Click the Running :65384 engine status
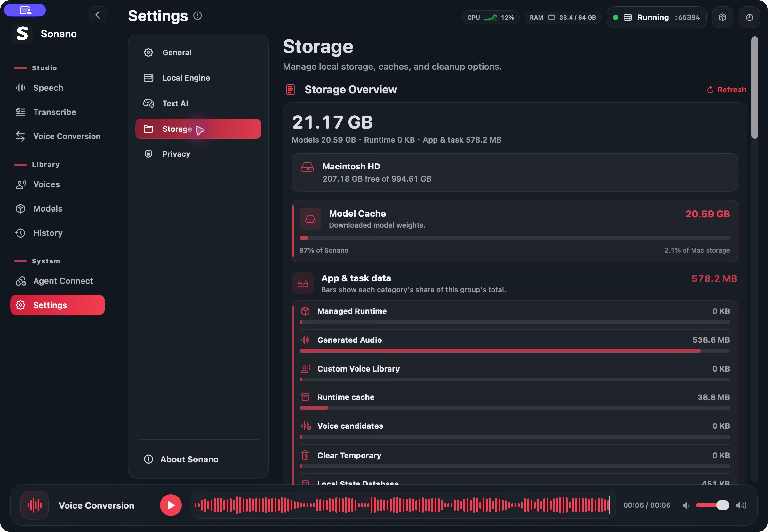Viewport: 768px width, 532px height. (656, 17)
